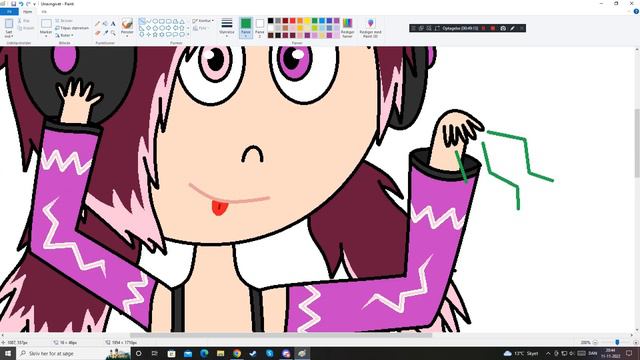640x360 pixels.
Task: Click the Sæt ind paste icon
Action: coord(9,24)
